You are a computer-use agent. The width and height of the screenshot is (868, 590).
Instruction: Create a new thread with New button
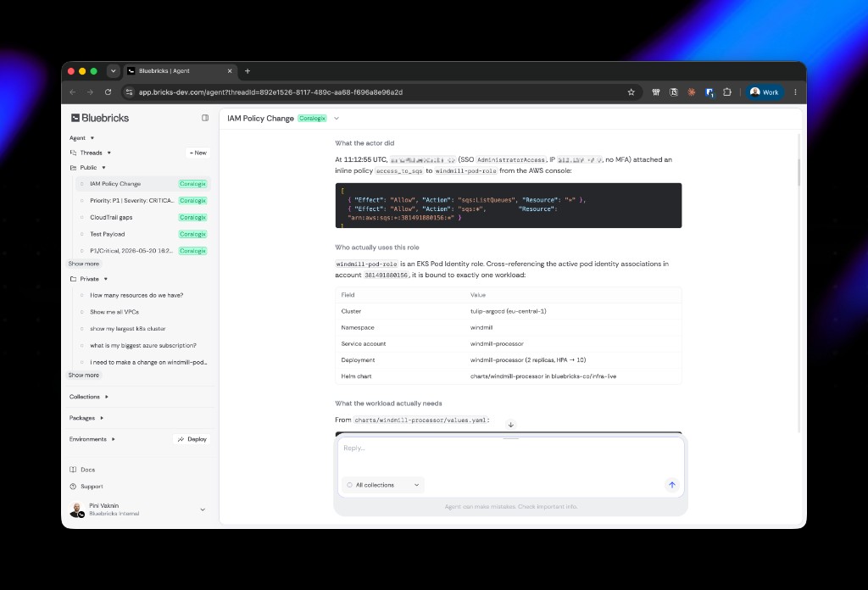(198, 153)
